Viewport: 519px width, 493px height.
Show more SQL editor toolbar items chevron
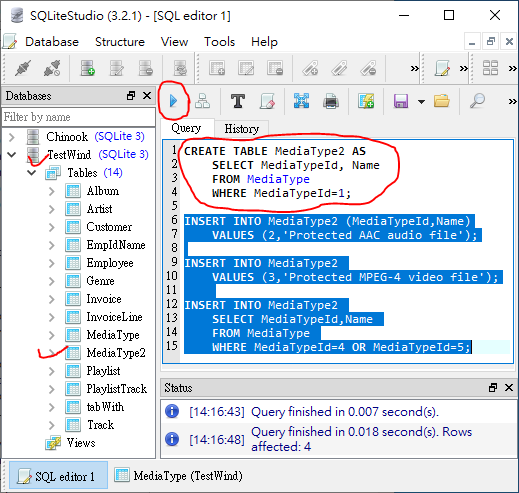point(512,101)
